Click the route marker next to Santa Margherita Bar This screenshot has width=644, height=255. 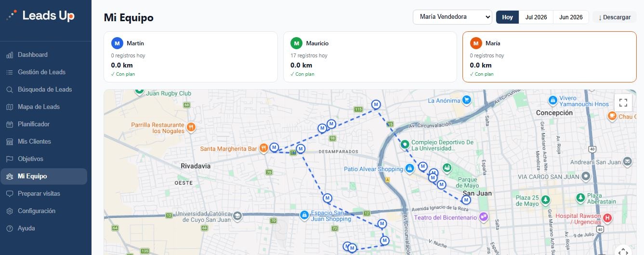click(274, 147)
